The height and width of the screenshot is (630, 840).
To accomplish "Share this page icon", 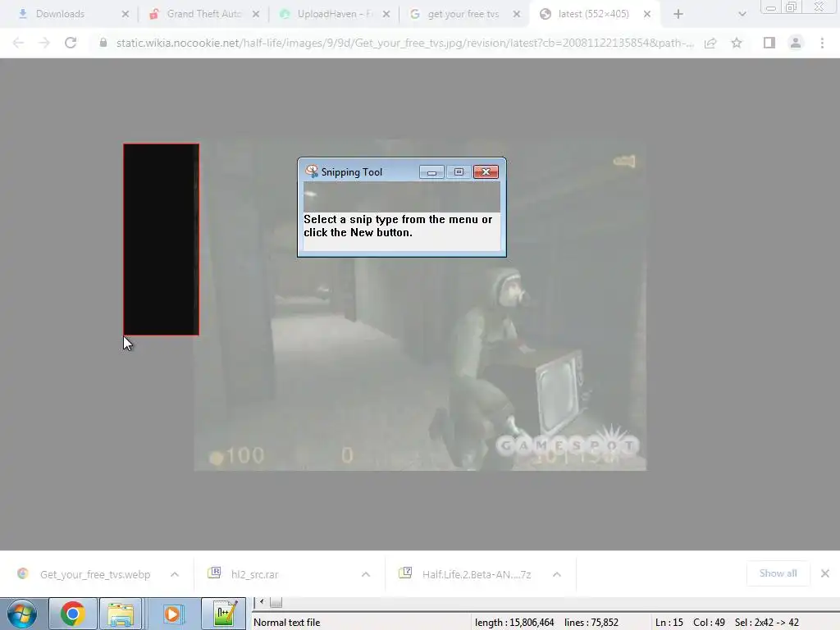I will [x=710, y=43].
